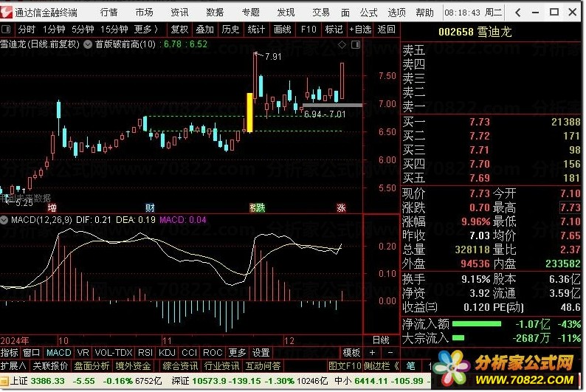
Task: Open the 综合资讯 tab
Action: pyautogui.click(x=180, y=366)
